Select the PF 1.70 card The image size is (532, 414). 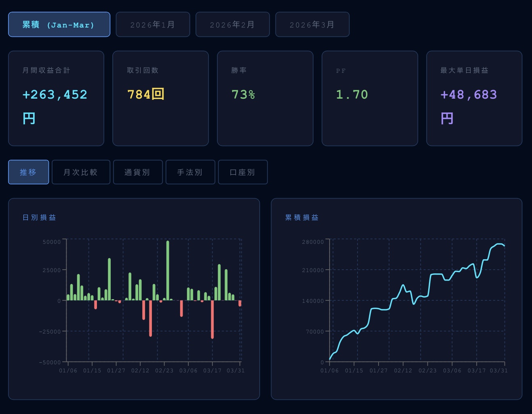(370, 98)
